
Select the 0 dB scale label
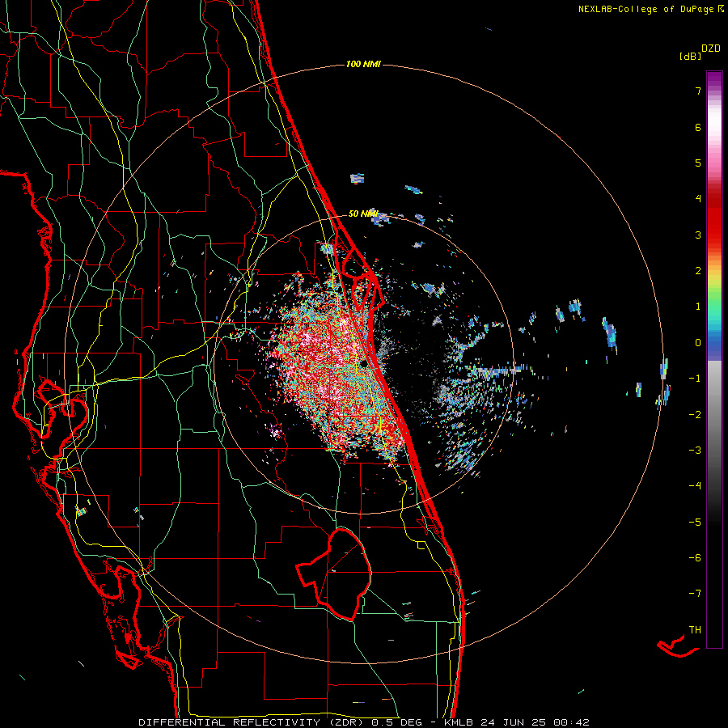click(x=698, y=343)
